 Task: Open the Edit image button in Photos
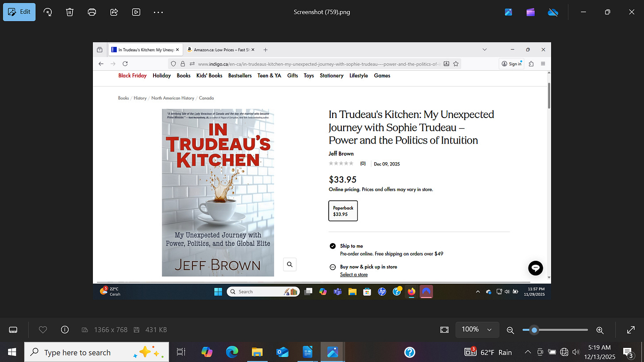[x=19, y=12]
